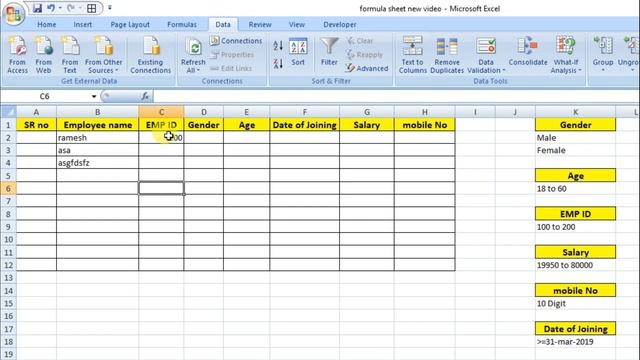
Task: Click the Office button logo
Action: (x=13, y=14)
